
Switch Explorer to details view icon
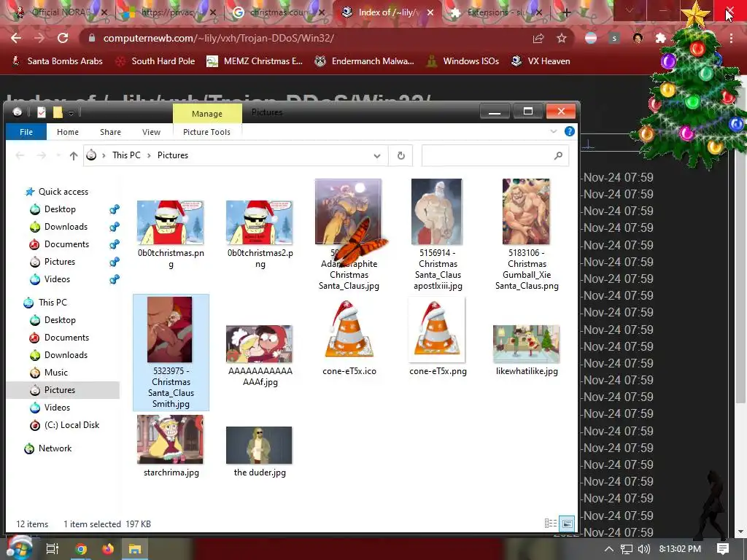coord(550,524)
